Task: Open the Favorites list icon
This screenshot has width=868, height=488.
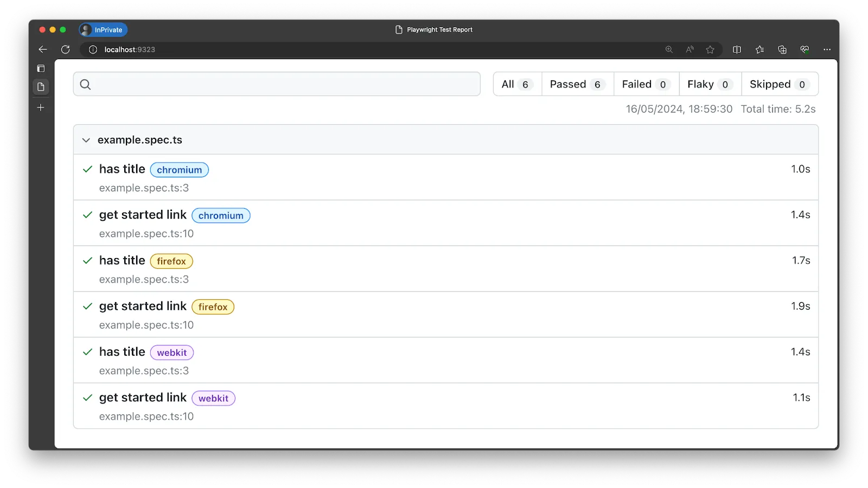Action: coord(759,49)
